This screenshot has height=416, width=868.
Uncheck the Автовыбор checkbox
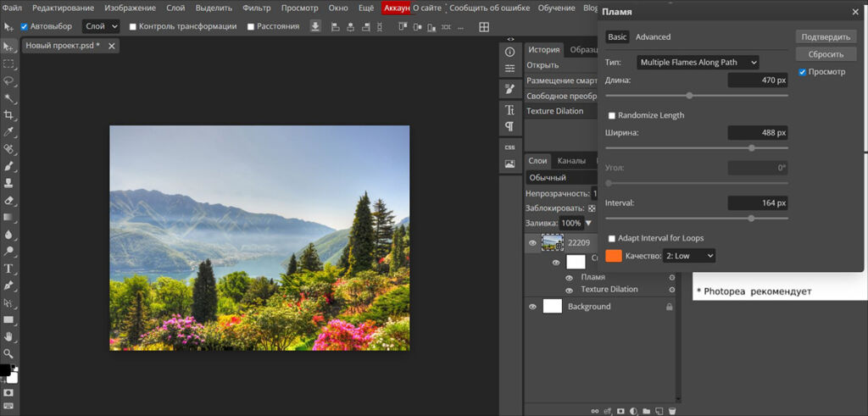click(x=24, y=26)
